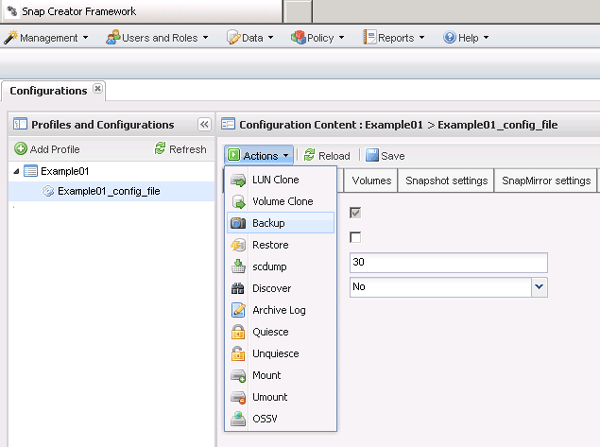Click the Save button label
This screenshot has width=600, height=447.
393,156
